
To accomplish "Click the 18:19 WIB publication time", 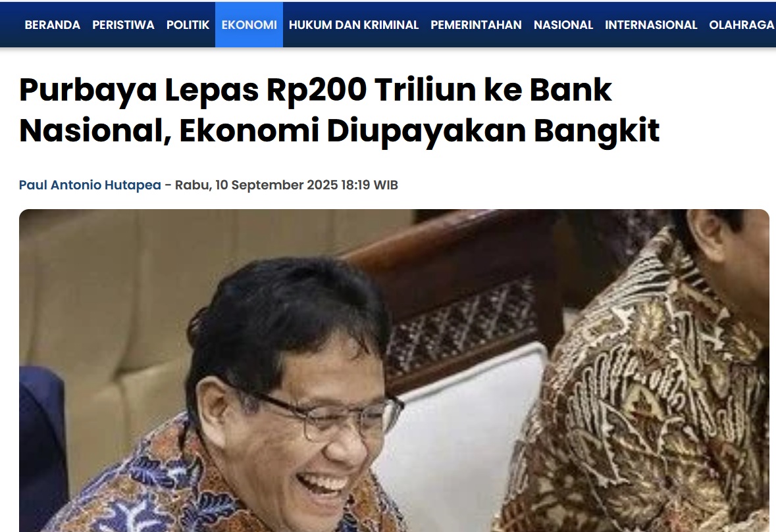I will coord(369,185).
